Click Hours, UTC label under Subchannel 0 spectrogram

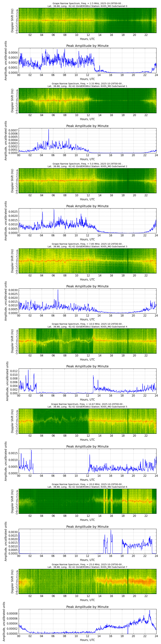pos(87,39)
